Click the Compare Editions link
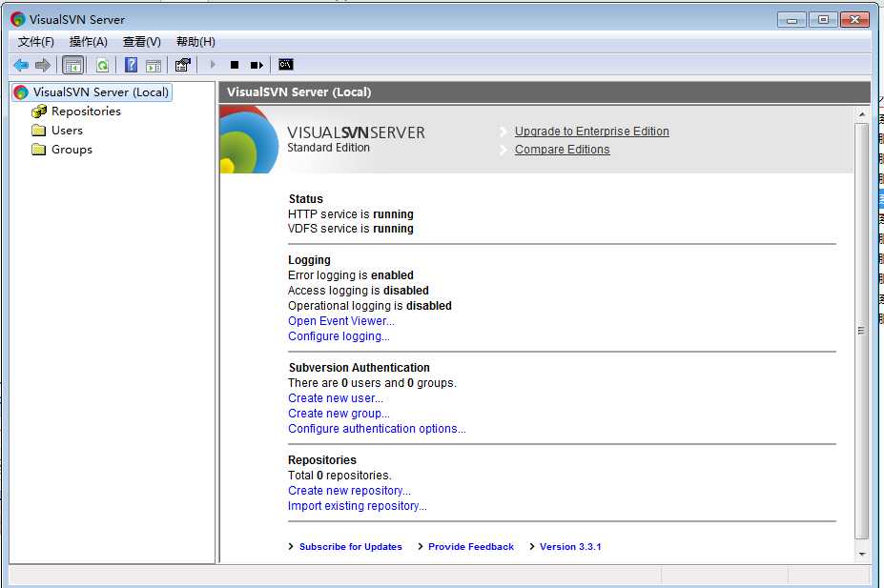The width and height of the screenshot is (884, 588). 562,150
